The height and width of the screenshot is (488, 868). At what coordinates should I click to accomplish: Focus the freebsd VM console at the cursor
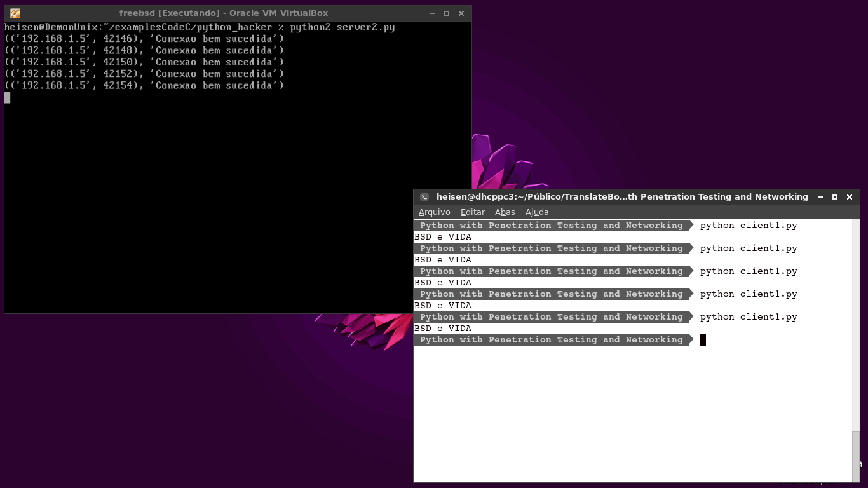pyautogui.click(x=8, y=97)
